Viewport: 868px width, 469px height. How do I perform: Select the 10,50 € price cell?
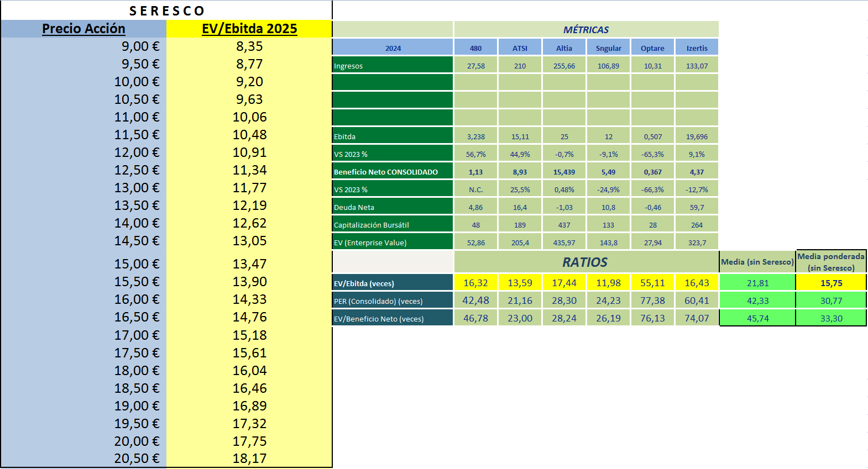tap(83, 99)
